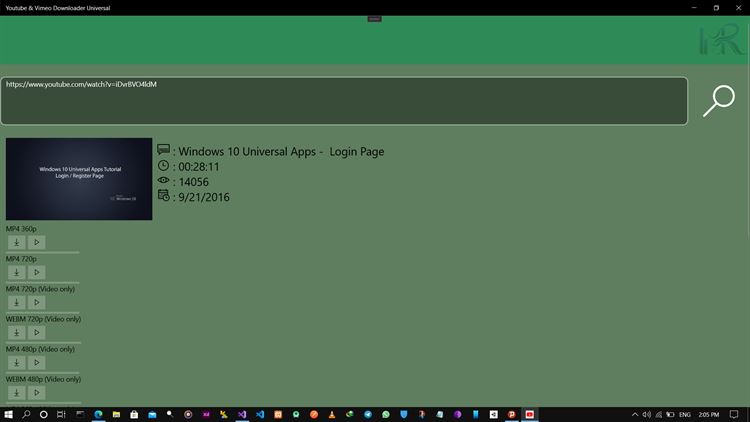Open Cortana from the taskbar
Screen dimensions: 750x422
[x=44, y=414]
